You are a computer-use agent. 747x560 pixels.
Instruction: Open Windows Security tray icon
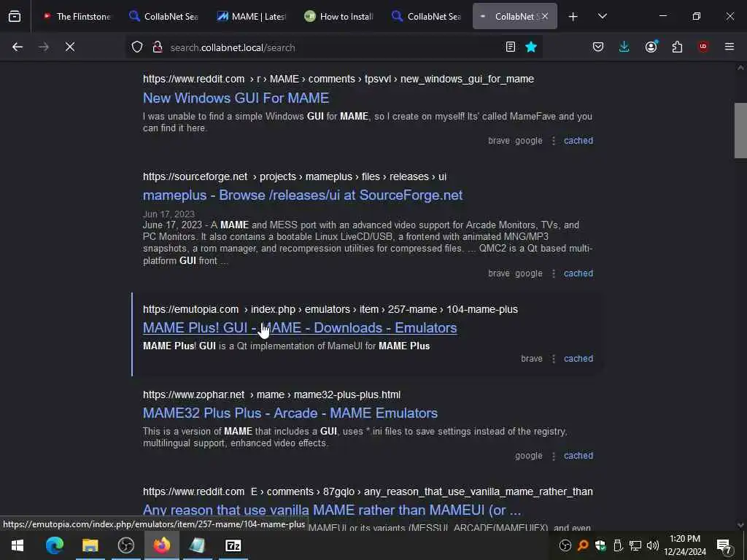(600, 545)
